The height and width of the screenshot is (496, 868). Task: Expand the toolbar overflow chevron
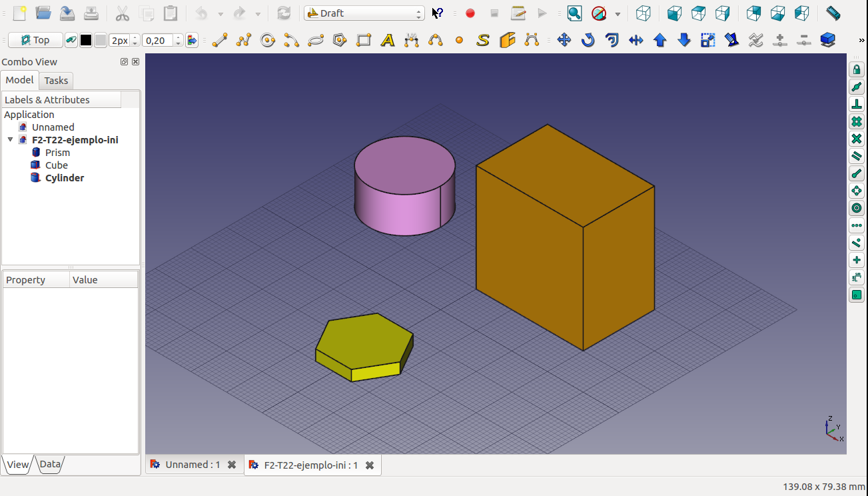(x=862, y=41)
